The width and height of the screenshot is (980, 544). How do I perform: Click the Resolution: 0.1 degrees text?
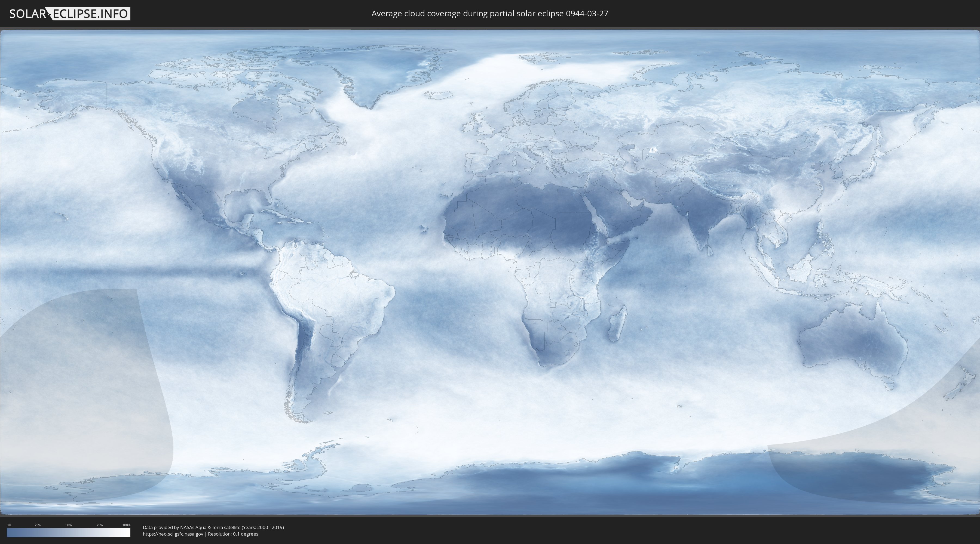233,534
